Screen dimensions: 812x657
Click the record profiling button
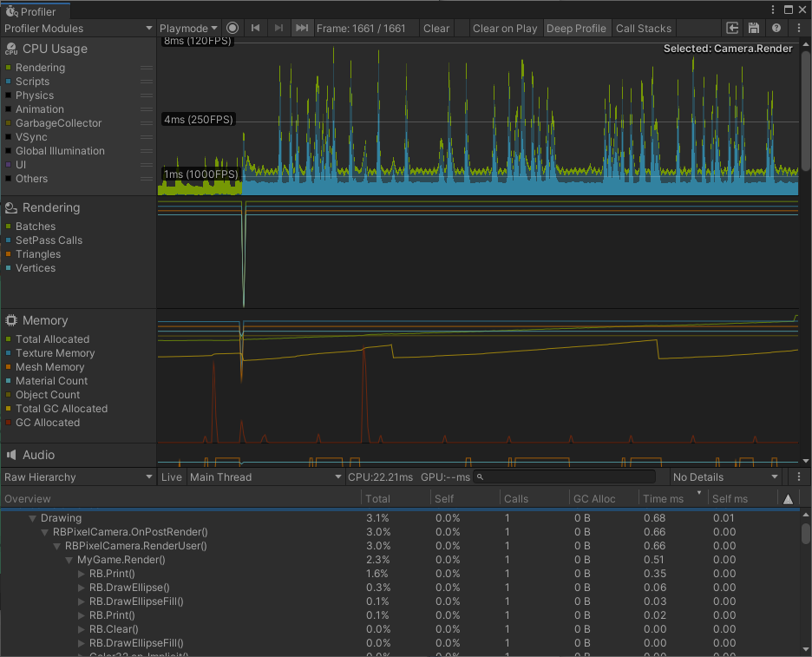[x=232, y=28]
